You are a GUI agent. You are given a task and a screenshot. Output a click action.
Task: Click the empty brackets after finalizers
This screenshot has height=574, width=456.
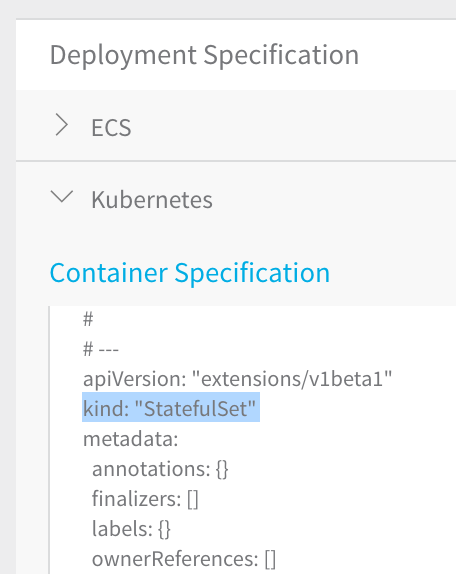pyautogui.click(x=193, y=499)
